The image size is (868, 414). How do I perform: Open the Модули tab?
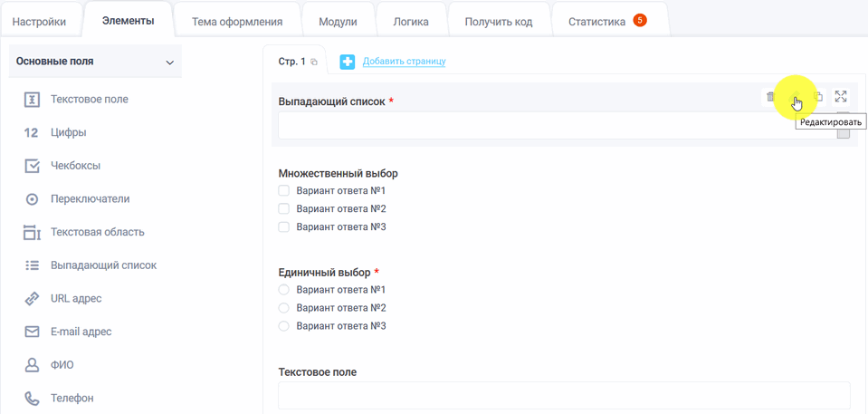tap(338, 22)
